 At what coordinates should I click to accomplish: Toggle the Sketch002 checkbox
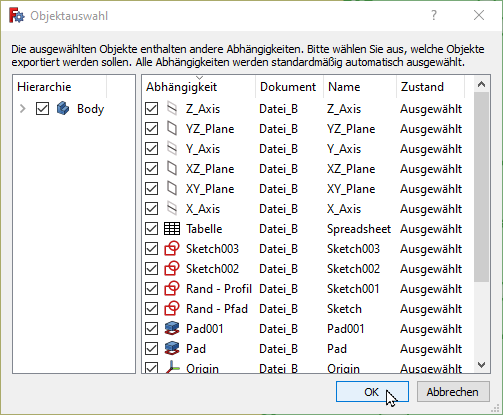click(151, 269)
